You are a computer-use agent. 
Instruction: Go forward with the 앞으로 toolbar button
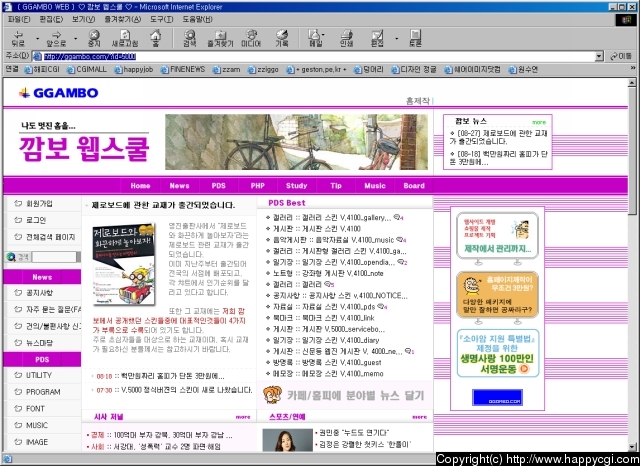[56, 38]
